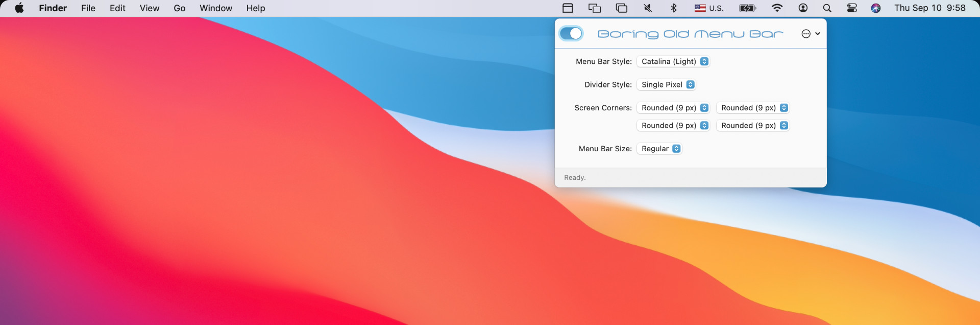Open Spotlight search
The height and width of the screenshot is (325, 980).
tap(827, 8)
